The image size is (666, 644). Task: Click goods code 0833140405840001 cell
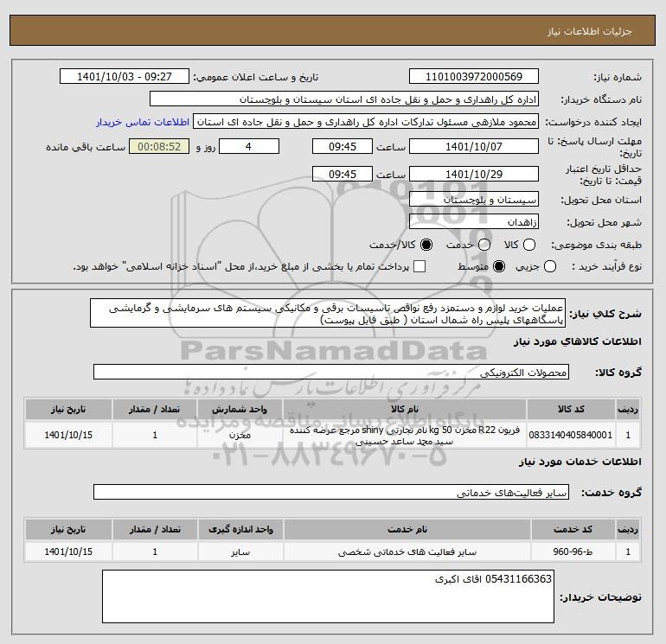(571, 435)
